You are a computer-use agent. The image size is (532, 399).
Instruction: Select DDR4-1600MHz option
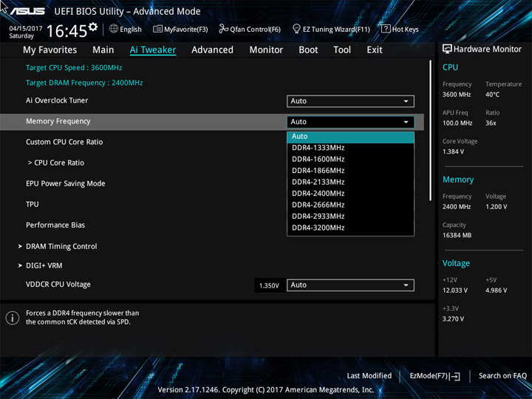pyautogui.click(x=350, y=160)
